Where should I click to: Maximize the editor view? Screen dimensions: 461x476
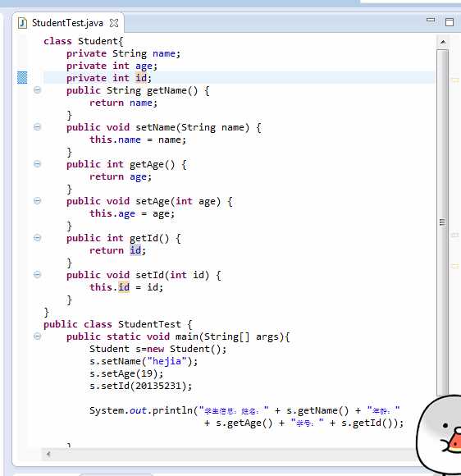click(x=450, y=22)
